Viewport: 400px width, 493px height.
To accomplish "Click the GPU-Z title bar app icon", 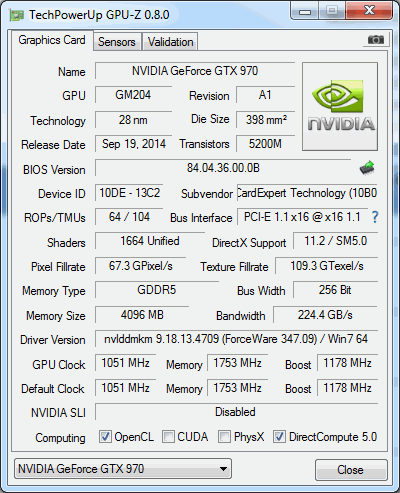I will pyautogui.click(x=17, y=15).
